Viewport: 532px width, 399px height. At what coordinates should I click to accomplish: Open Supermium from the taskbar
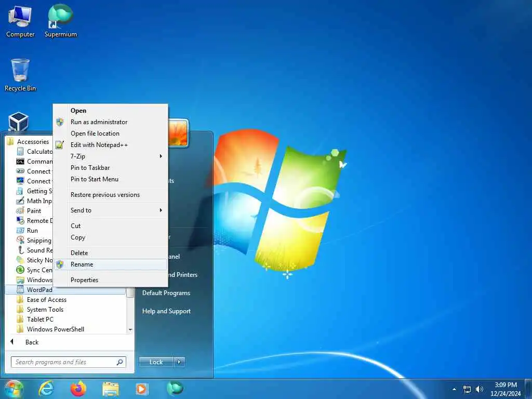175,389
